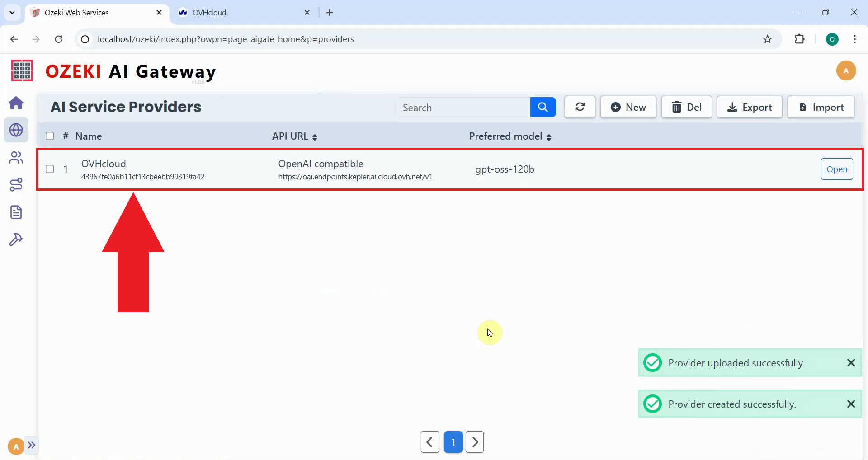The image size is (868, 460).
Task: Click the magnifier search button
Action: 542,107
